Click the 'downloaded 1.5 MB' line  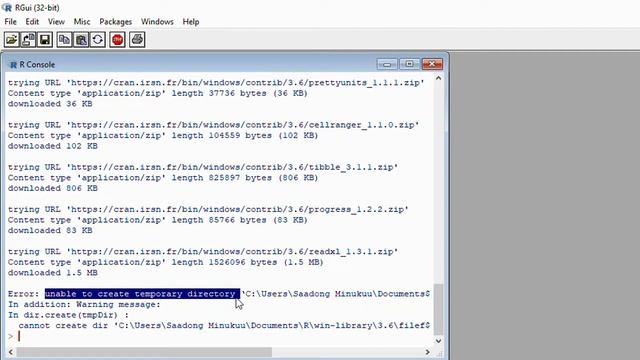[53, 273]
